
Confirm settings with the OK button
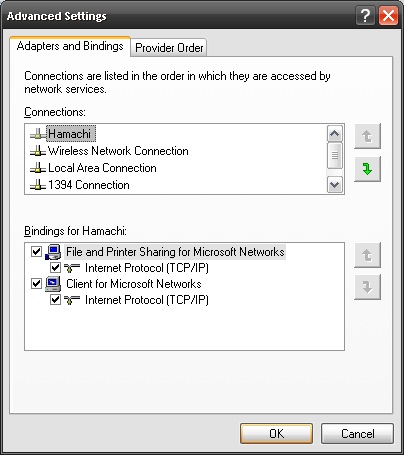tap(276, 434)
